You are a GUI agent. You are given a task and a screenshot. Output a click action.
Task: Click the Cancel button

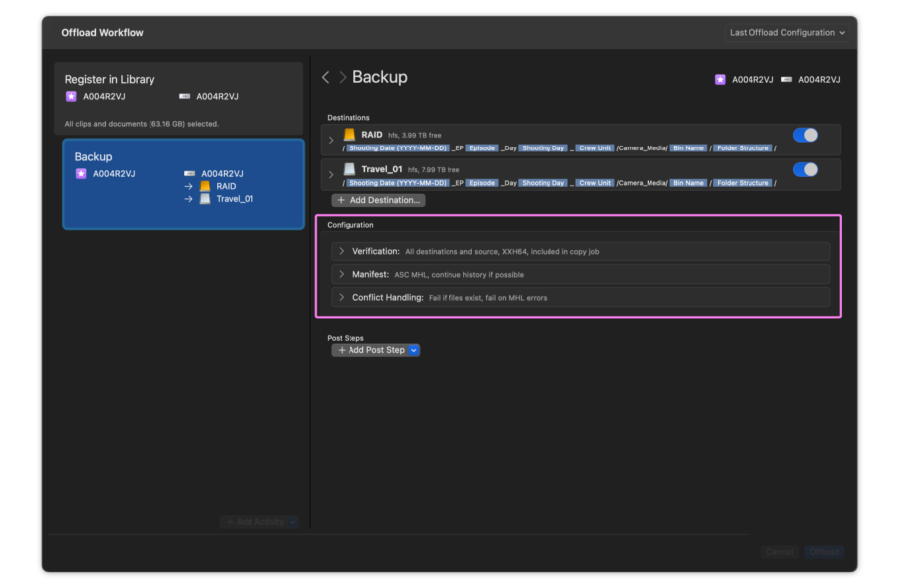tap(780, 552)
